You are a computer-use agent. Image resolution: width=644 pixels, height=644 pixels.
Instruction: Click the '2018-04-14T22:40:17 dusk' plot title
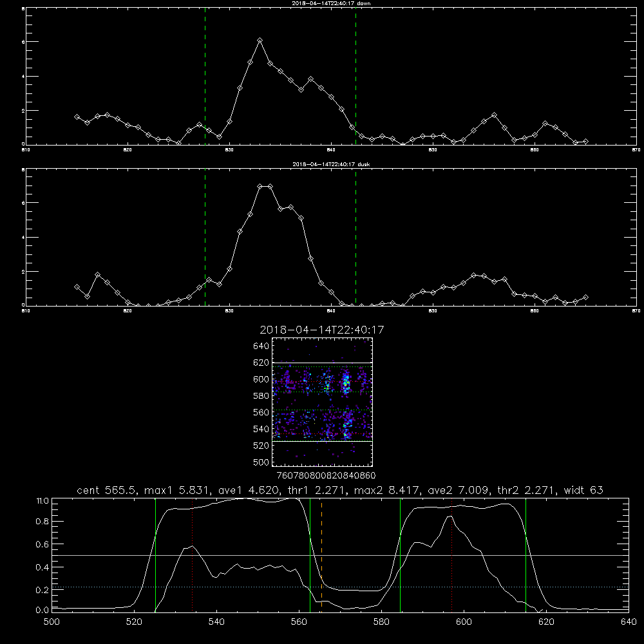(331, 164)
